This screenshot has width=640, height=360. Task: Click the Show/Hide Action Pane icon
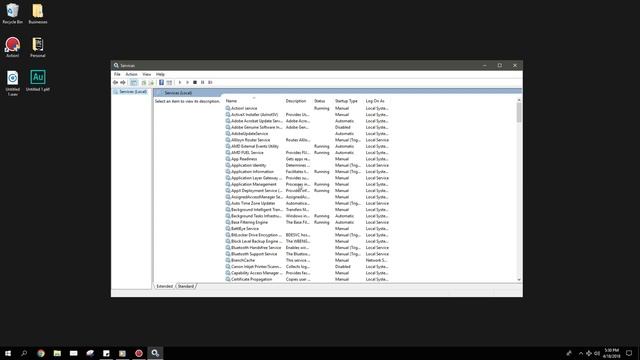click(169, 82)
